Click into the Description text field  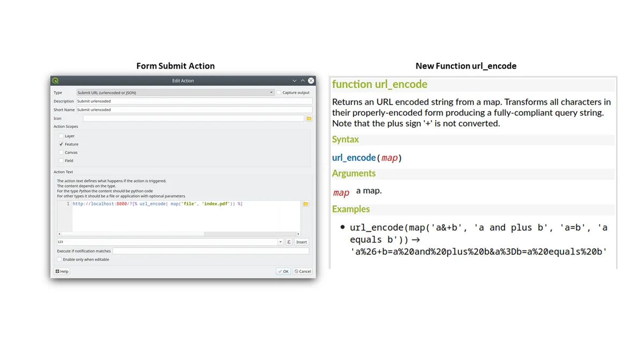click(x=194, y=101)
